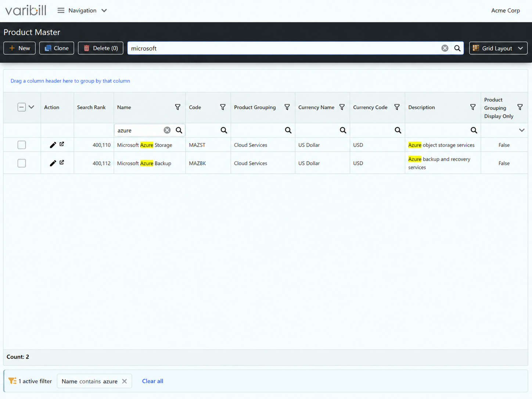
Task: Sort by the Search Rank column header
Action: pyautogui.click(x=91, y=107)
